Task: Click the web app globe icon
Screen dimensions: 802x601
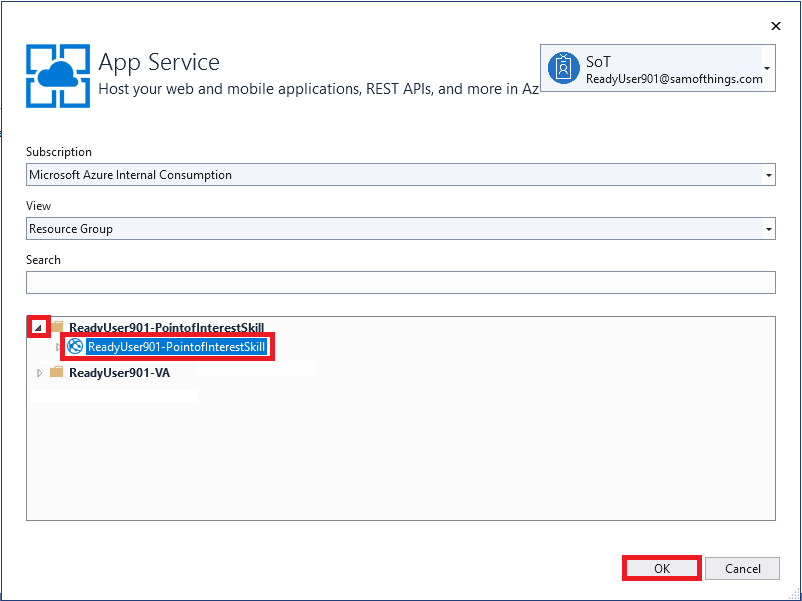Action: [75, 346]
